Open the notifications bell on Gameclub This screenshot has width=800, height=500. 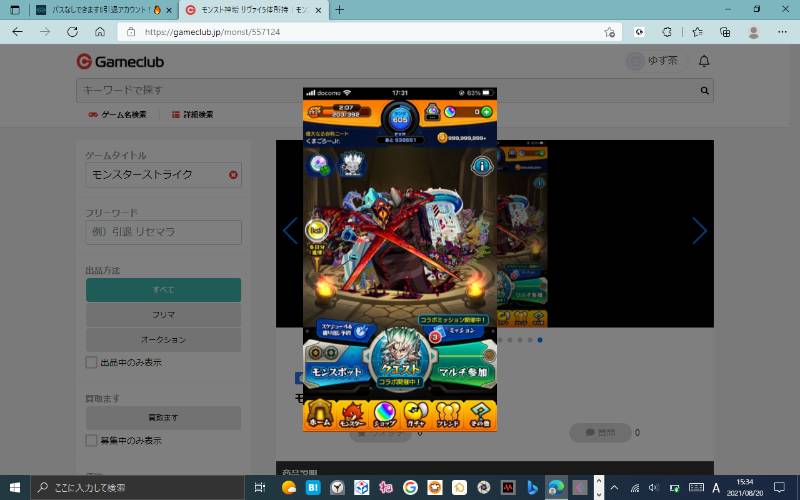click(x=704, y=61)
